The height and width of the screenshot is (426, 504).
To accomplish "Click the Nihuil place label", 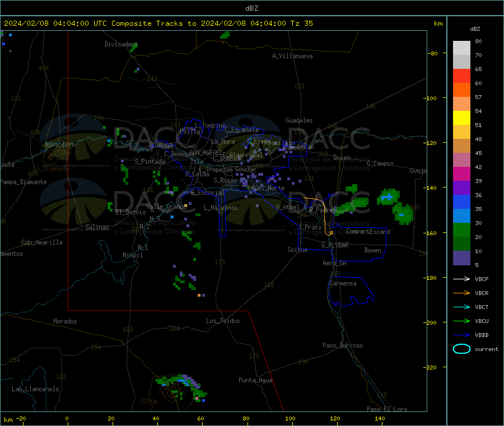I will tap(132, 255).
